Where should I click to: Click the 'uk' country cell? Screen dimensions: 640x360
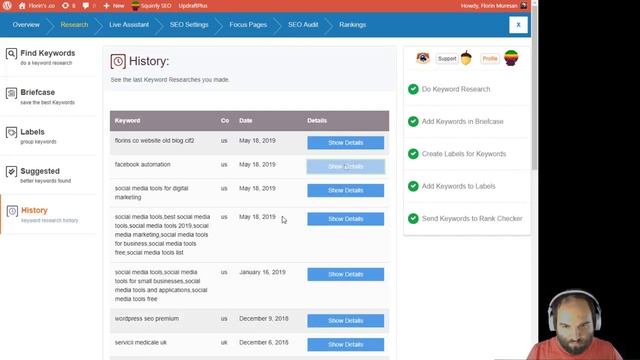pos(224,342)
